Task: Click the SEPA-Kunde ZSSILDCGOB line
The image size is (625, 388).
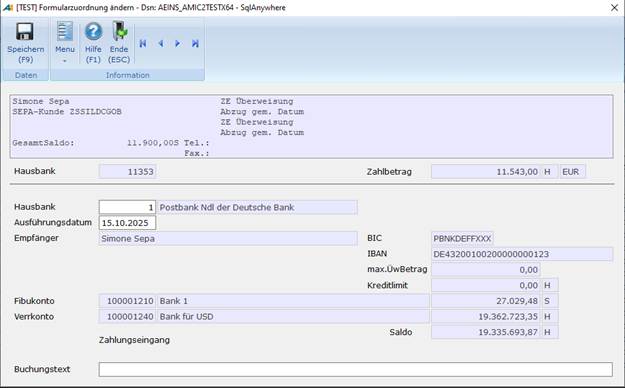Action: click(x=67, y=112)
